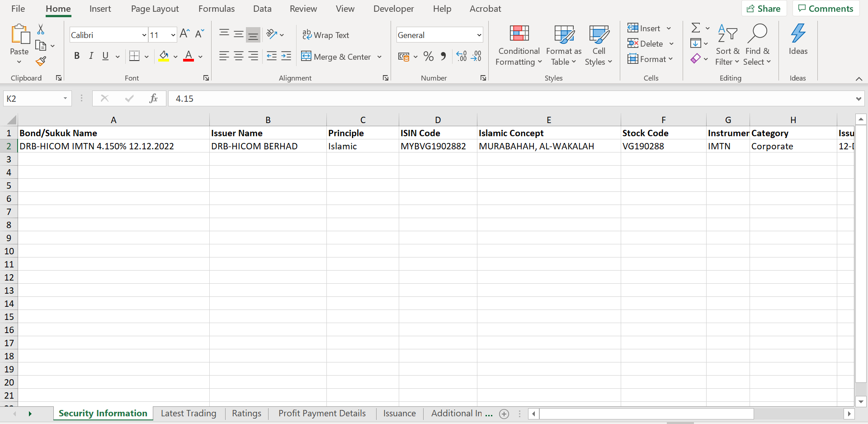
Task: Click the Format Painter icon
Action: coord(41,61)
